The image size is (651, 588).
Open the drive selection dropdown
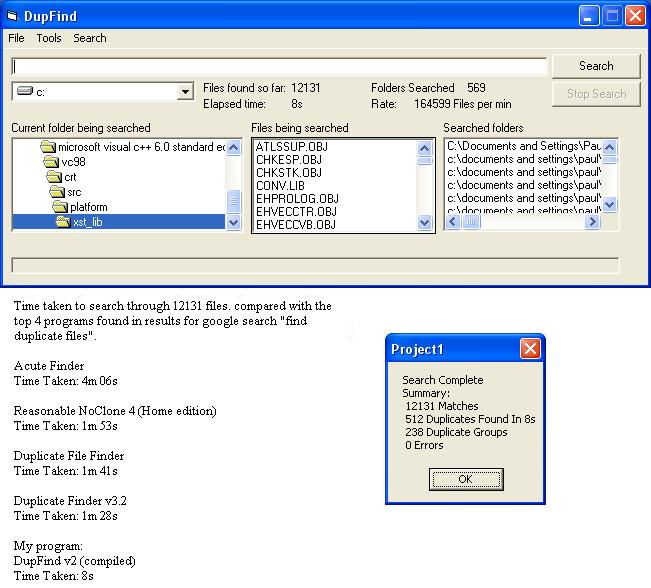[185, 92]
